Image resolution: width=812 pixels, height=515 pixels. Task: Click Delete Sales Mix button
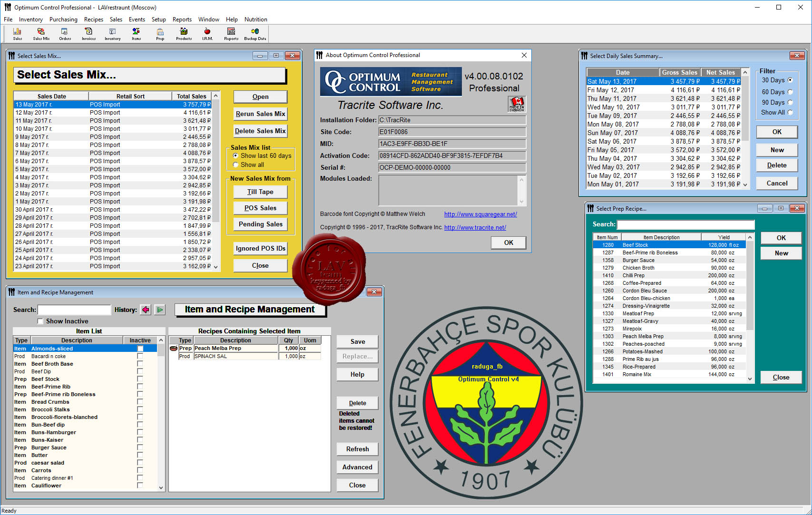260,131
